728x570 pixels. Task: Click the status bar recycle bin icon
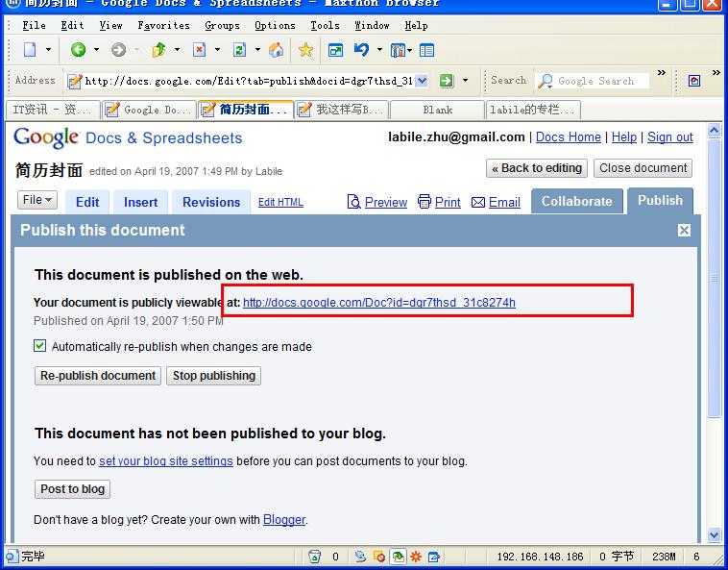[315, 557]
